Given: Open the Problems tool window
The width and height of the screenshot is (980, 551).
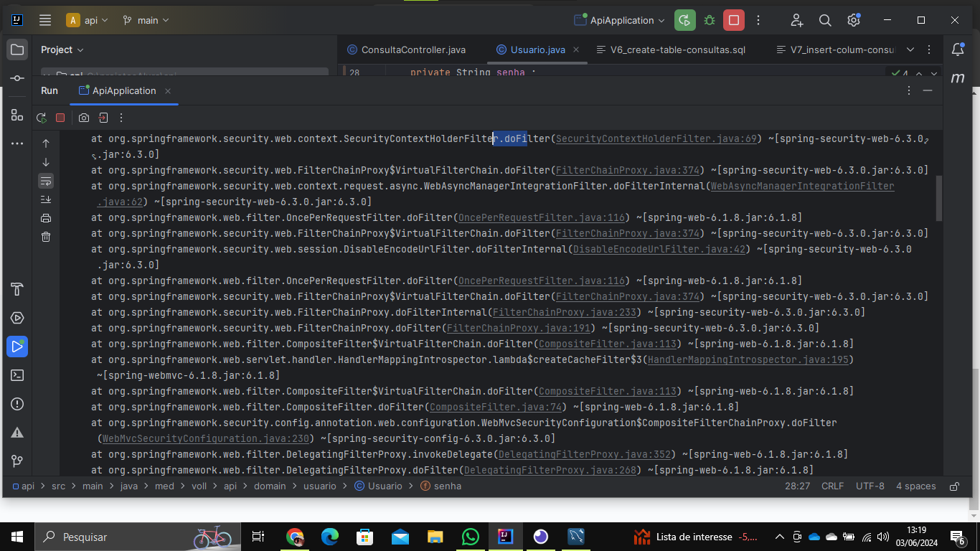Looking at the screenshot, I should (x=17, y=404).
